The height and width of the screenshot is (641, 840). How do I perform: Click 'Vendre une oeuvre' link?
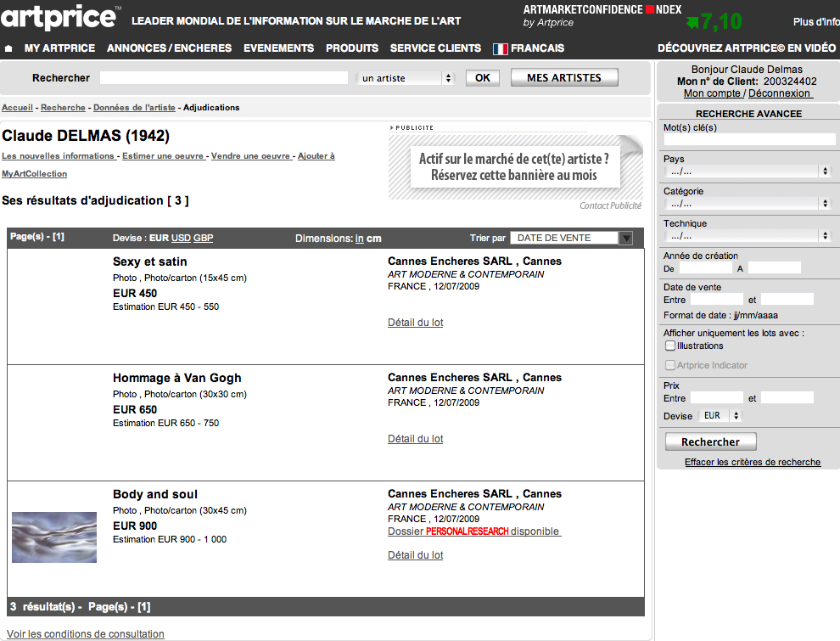(250, 156)
